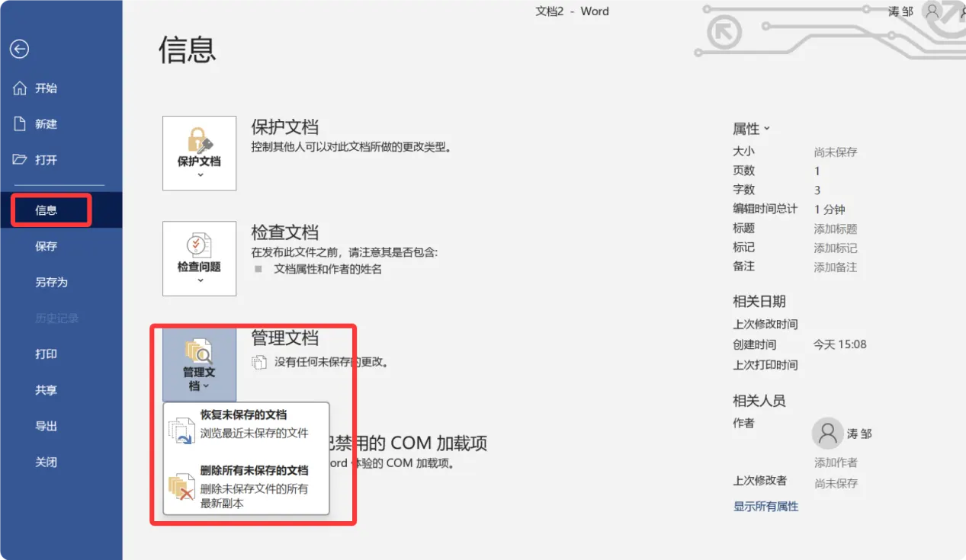Click 添加标记 field
The image size is (966, 560).
coord(836,248)
